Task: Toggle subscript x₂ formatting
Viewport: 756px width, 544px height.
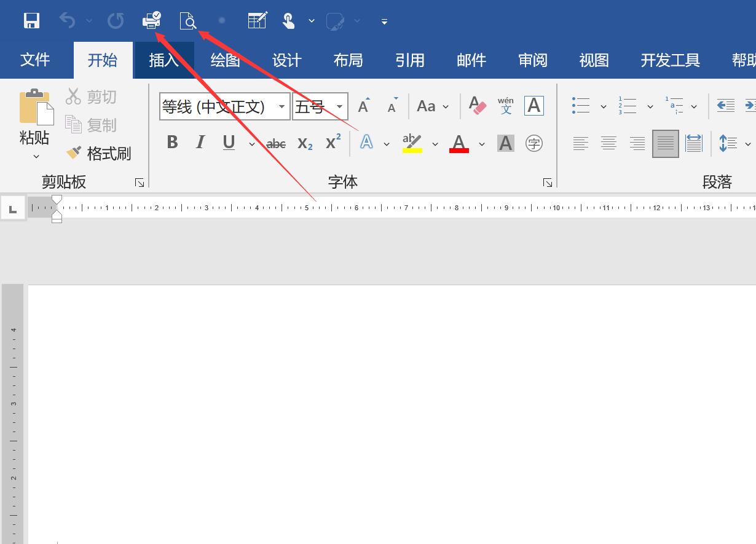Action: pyautogui.click(x=305, y=144)
